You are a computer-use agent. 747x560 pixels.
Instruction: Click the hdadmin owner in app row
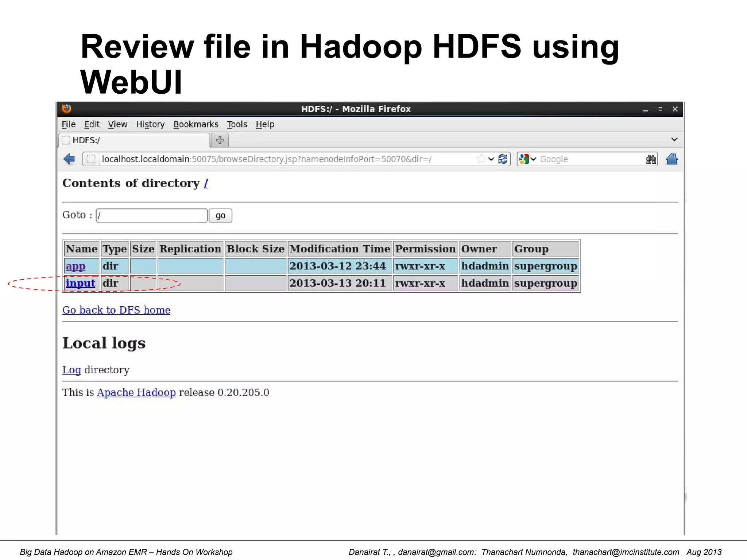click(485, 266)
